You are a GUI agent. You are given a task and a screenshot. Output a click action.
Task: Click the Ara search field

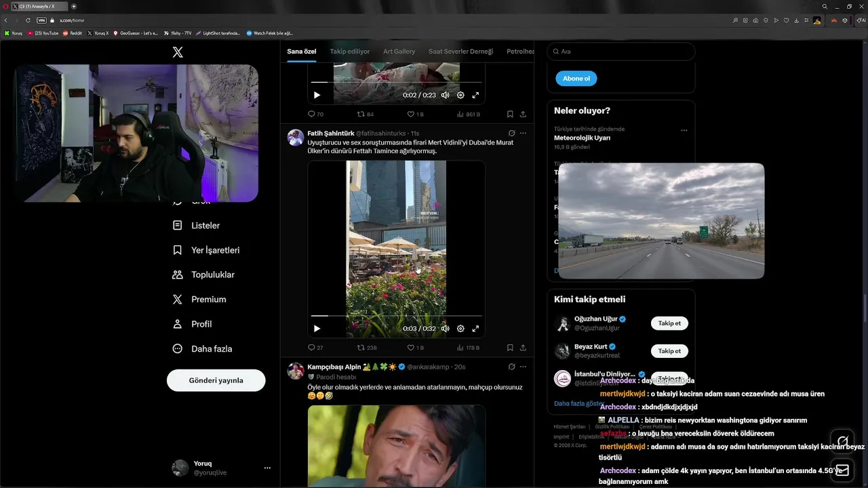[621, 52]
